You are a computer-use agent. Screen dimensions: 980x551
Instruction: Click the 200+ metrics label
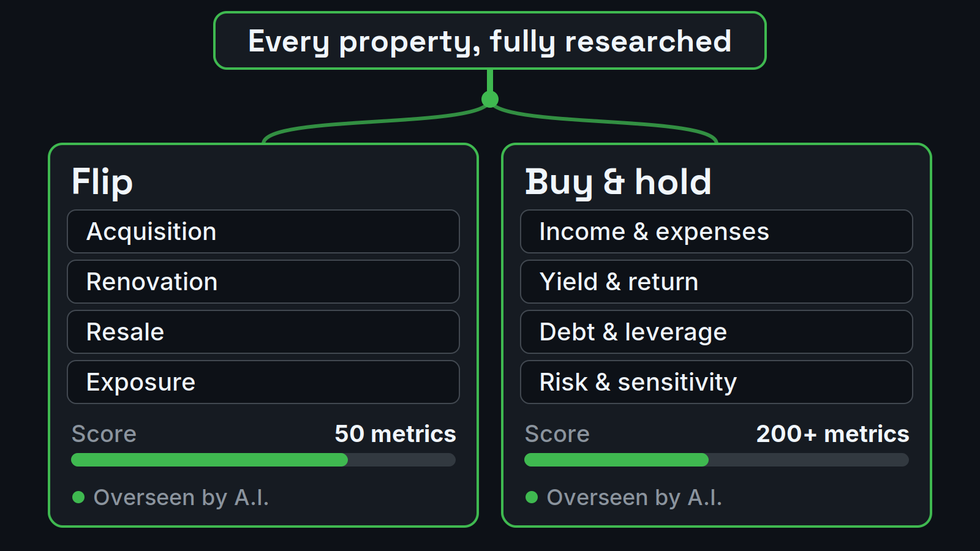pos(832,433)
